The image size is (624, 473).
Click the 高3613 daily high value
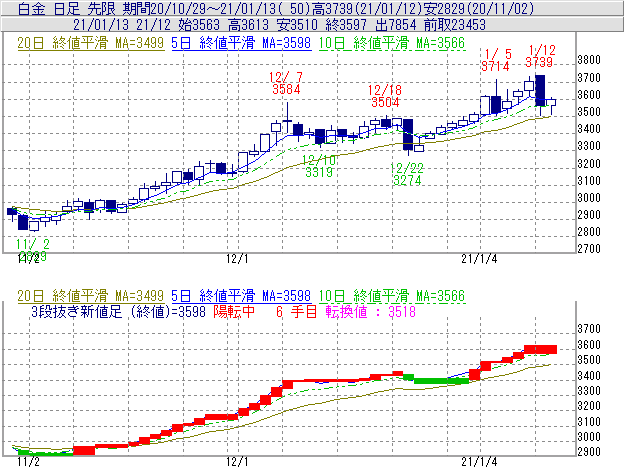click(249, 25)
